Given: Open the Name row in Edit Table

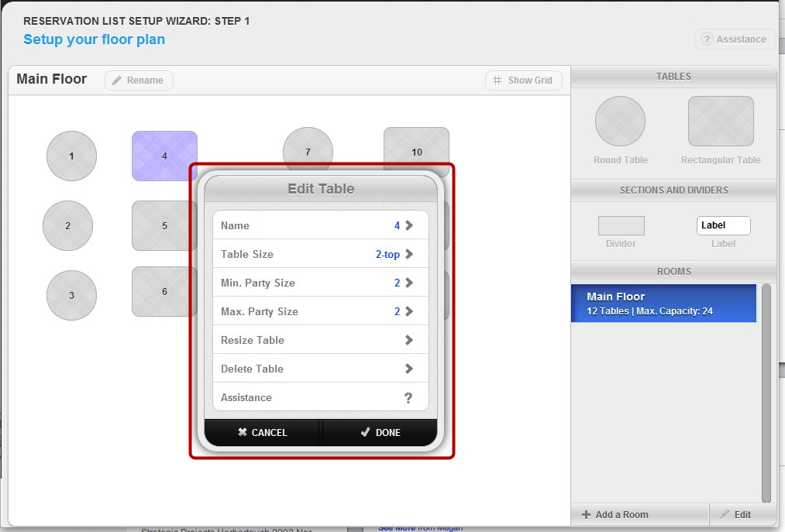Looking at the screenshot, I should tap(320, 225).
